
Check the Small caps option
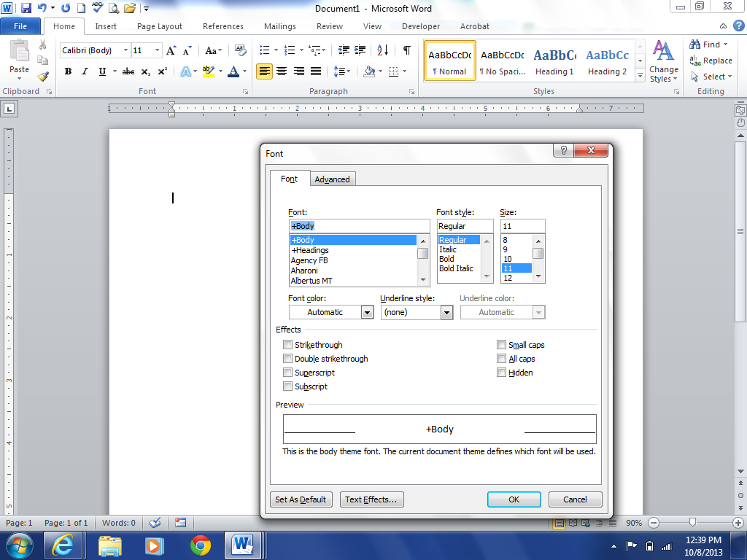(x=502, y=345)
